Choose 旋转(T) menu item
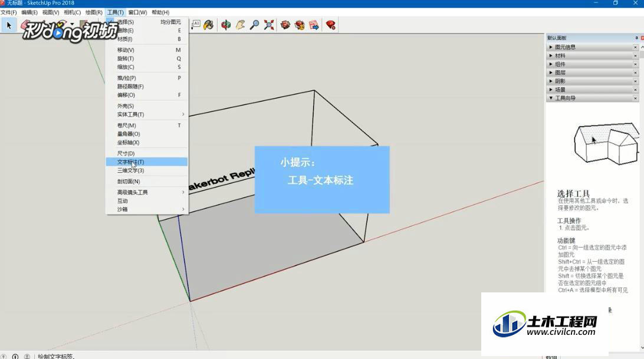 click(x=147, y=59)
